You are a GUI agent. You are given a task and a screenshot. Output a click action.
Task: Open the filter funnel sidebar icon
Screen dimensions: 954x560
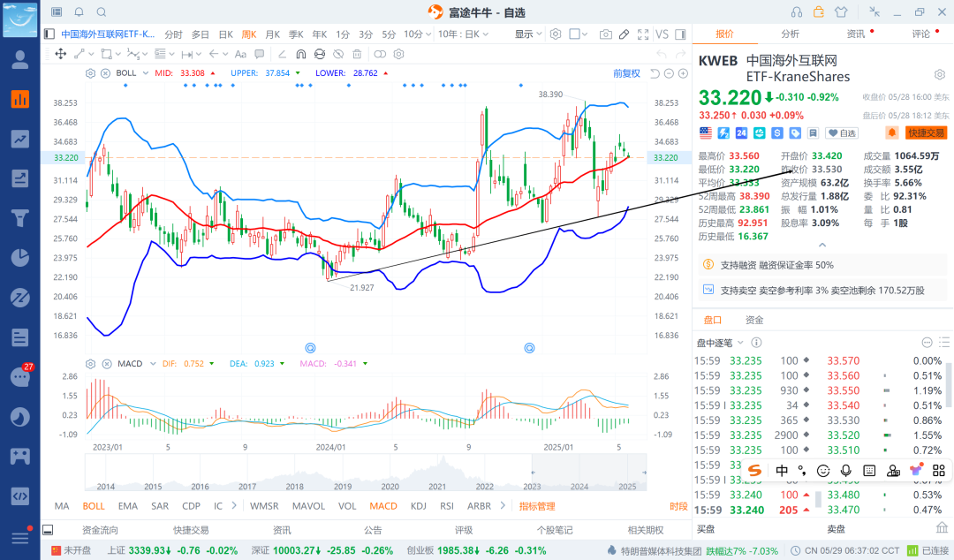coord(20,217)
